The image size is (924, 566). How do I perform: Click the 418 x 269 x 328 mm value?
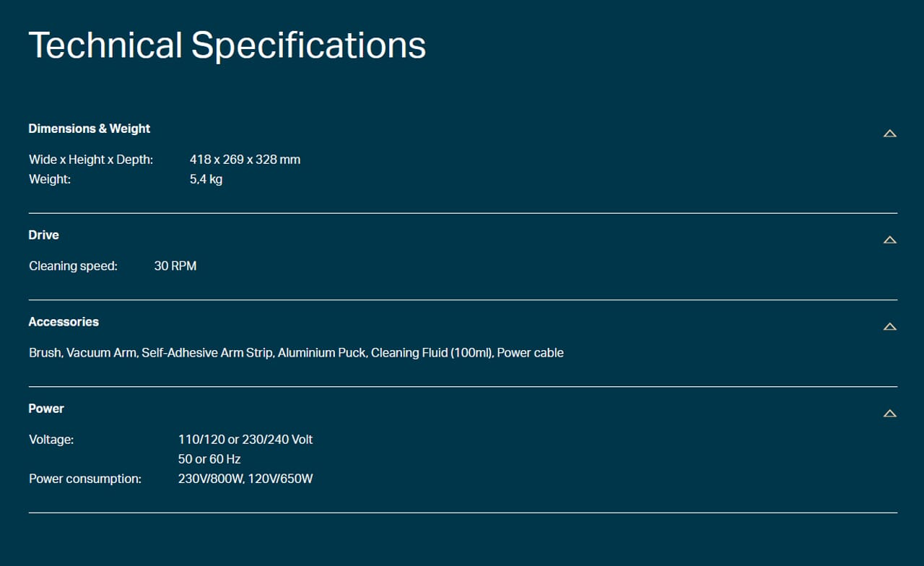(x=245, y=160)
